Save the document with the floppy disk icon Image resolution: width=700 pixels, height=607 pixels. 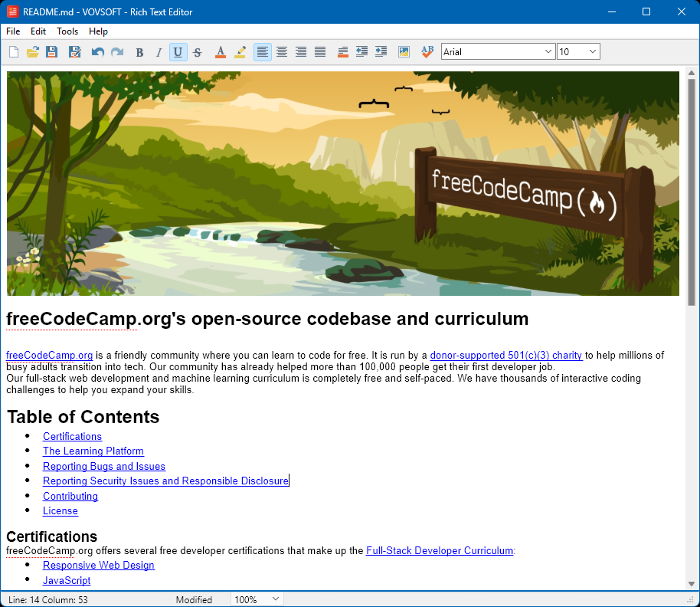(x=52, y=52)
